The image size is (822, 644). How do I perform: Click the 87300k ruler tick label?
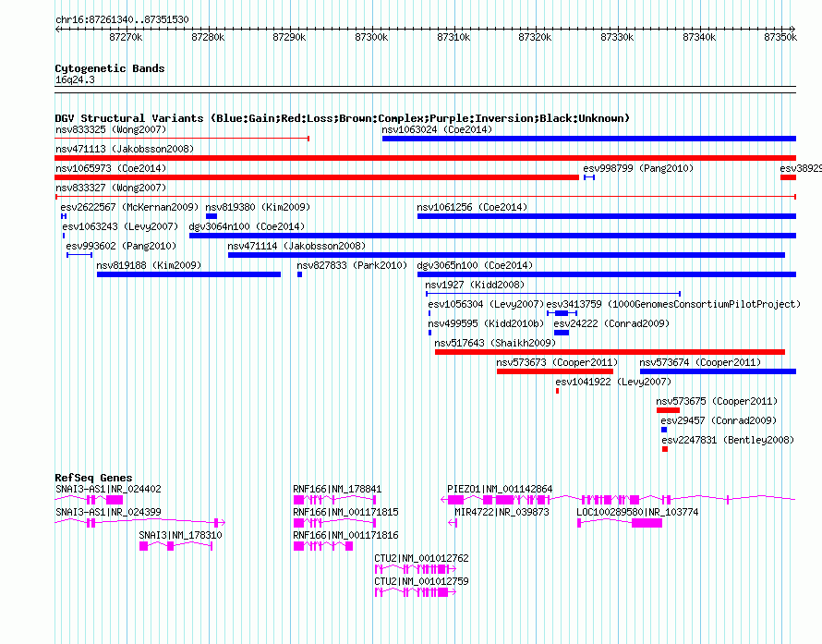(371, 37)
